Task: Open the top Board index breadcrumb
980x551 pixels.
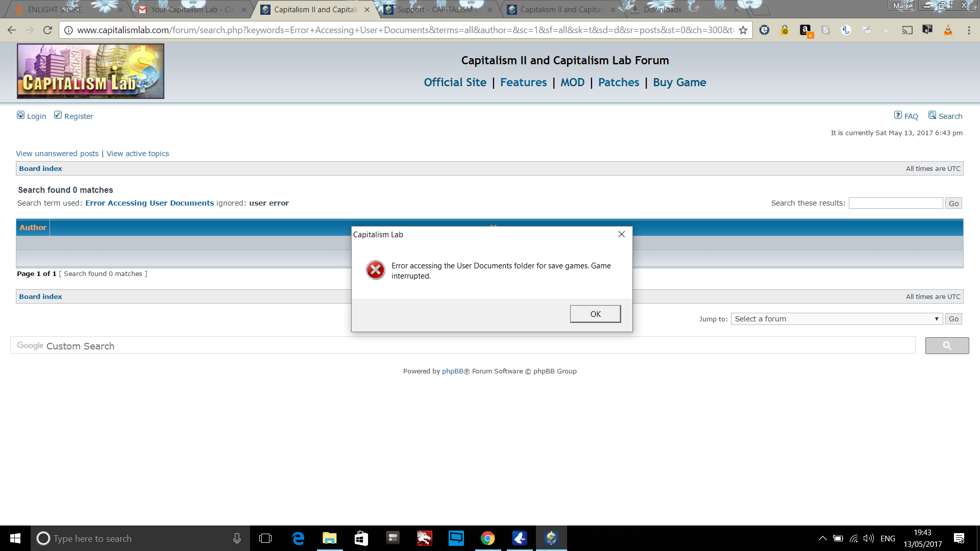Action: (x=40, y=168)
